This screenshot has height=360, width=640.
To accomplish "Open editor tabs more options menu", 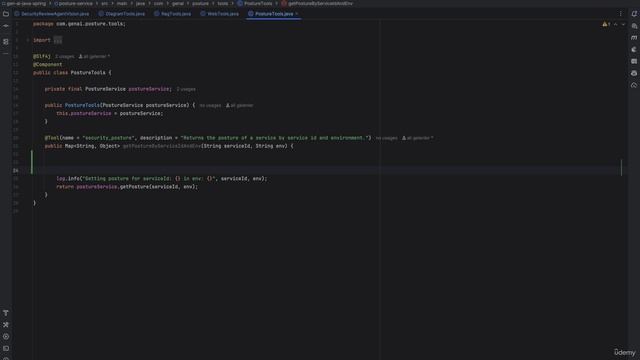I will point(621,14).
